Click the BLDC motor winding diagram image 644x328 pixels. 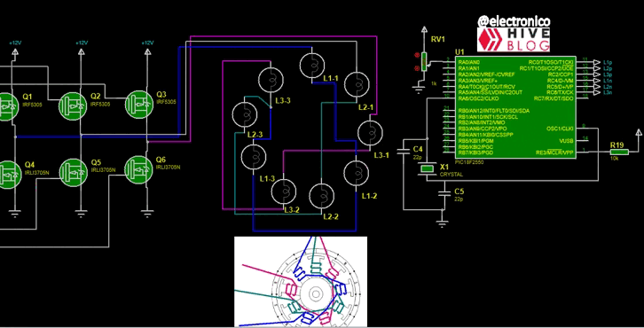point(301,282)
